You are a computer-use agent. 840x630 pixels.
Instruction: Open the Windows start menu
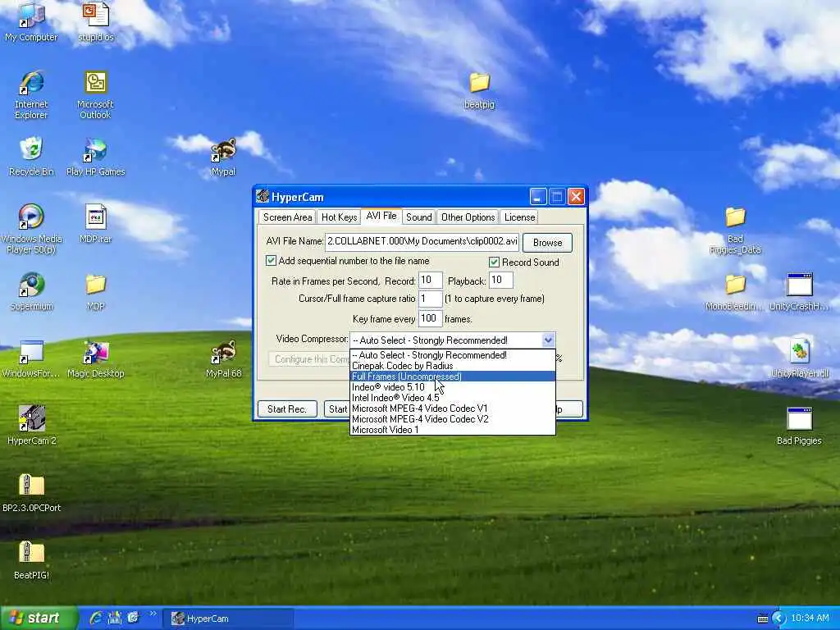38,619
